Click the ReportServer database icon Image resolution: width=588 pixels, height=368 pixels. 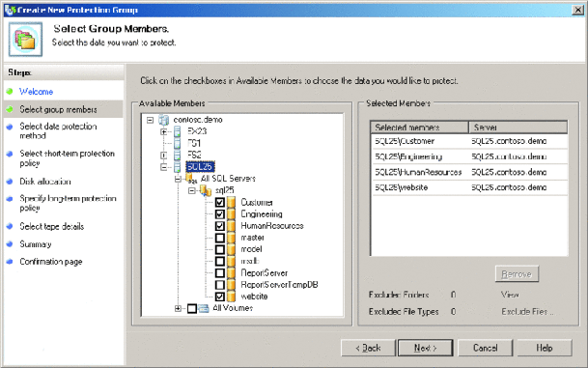[232, 273]
